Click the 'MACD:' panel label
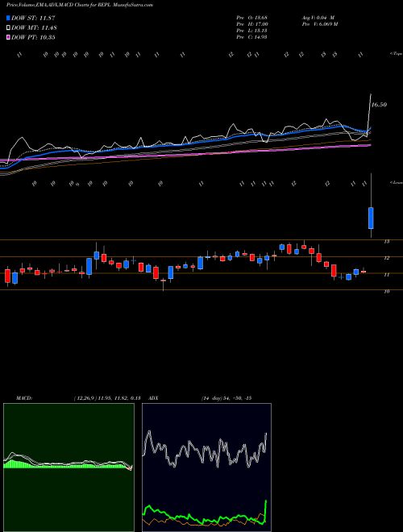Viewport: 403px width, 532px height. coord(24,398)
